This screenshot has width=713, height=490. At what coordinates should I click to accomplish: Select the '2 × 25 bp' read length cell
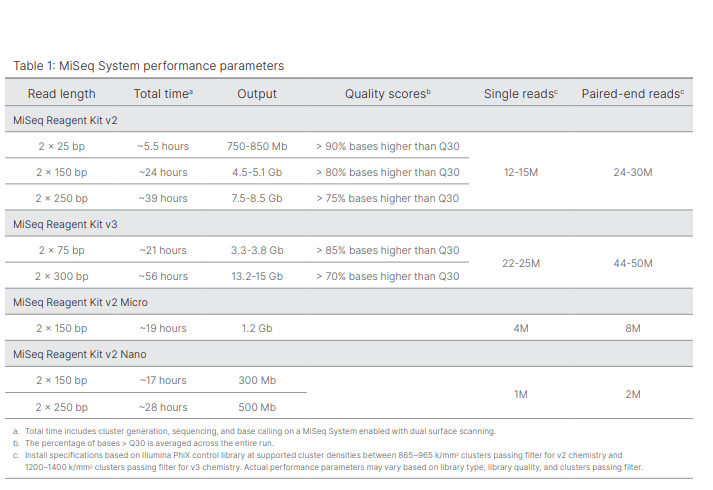pos(61,146)
